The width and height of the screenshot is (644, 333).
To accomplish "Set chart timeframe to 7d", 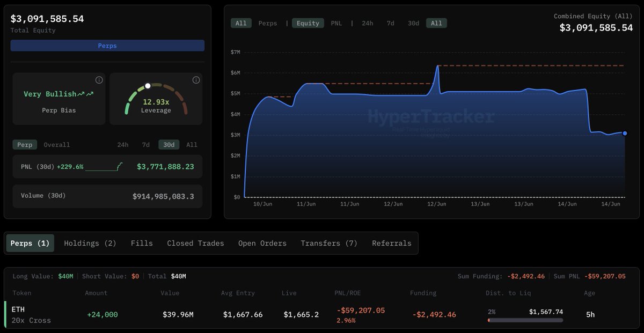I will click(x=390, y=23).
